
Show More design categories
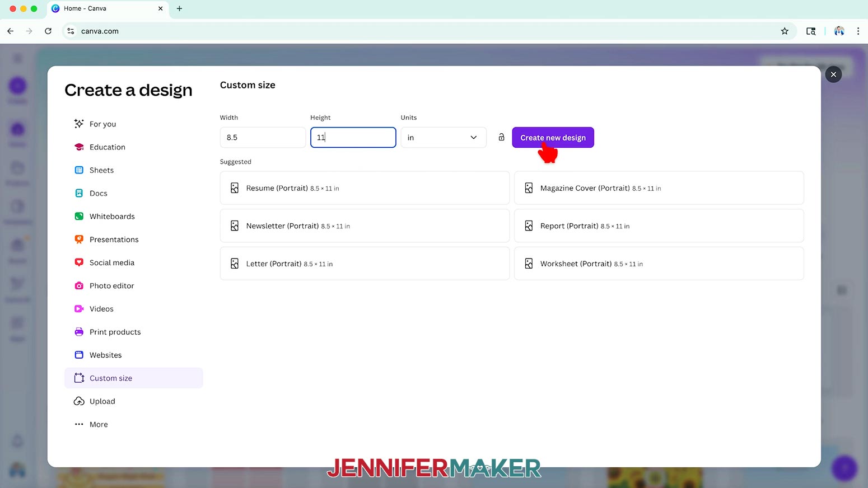133,425
